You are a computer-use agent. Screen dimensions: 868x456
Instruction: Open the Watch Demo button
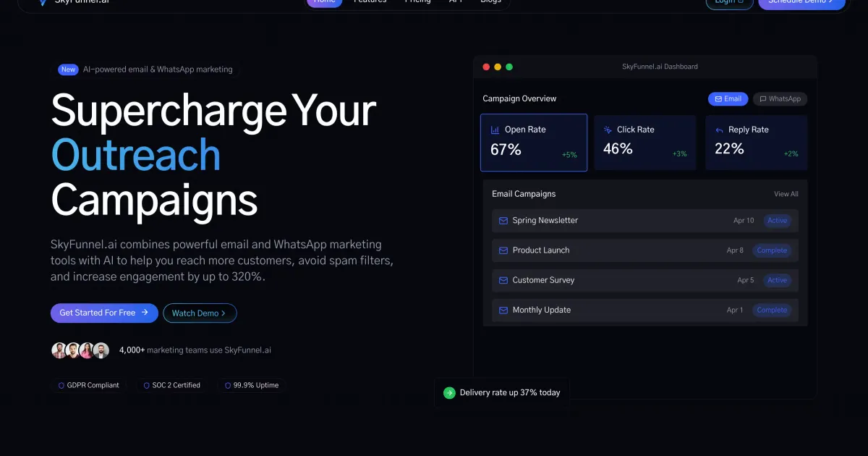click(x=200, y=313)
